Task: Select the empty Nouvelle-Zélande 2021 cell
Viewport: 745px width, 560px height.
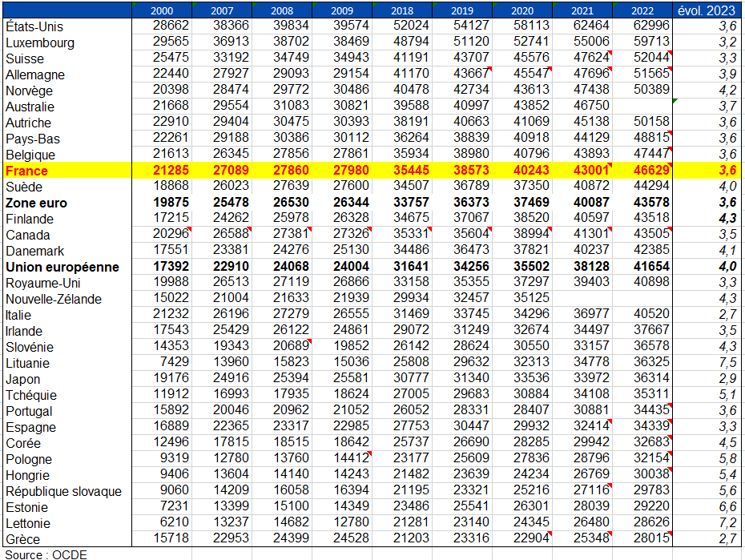Action: (x=582, y=299)
